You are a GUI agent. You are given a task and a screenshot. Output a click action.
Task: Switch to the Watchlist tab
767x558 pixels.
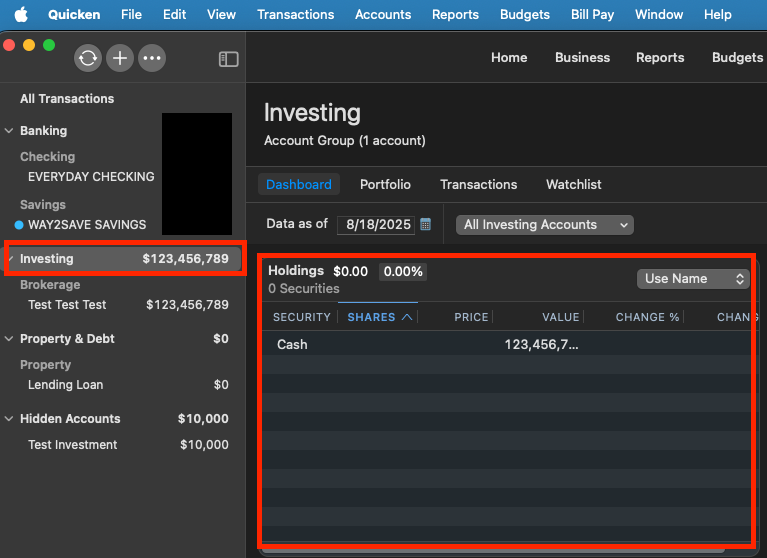(x=574, y=184)
